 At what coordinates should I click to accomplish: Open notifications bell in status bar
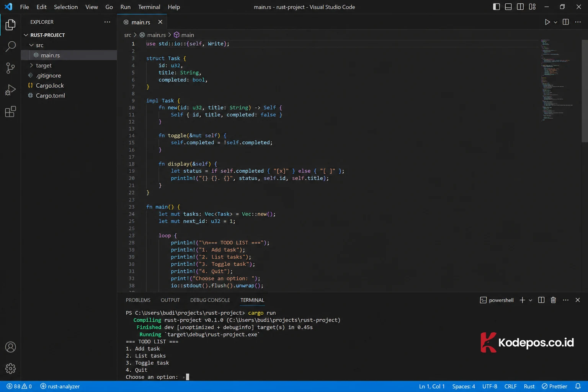pyautogui.click(x=578, y=386)
